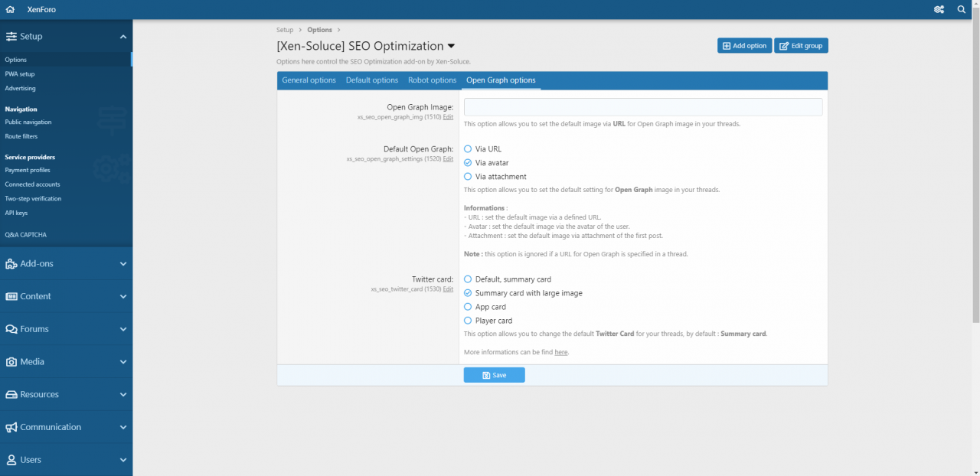Viewport: 980px width, 476px height.
Task: Click Setup breadcrumb link
Action: tap(285, 30)
